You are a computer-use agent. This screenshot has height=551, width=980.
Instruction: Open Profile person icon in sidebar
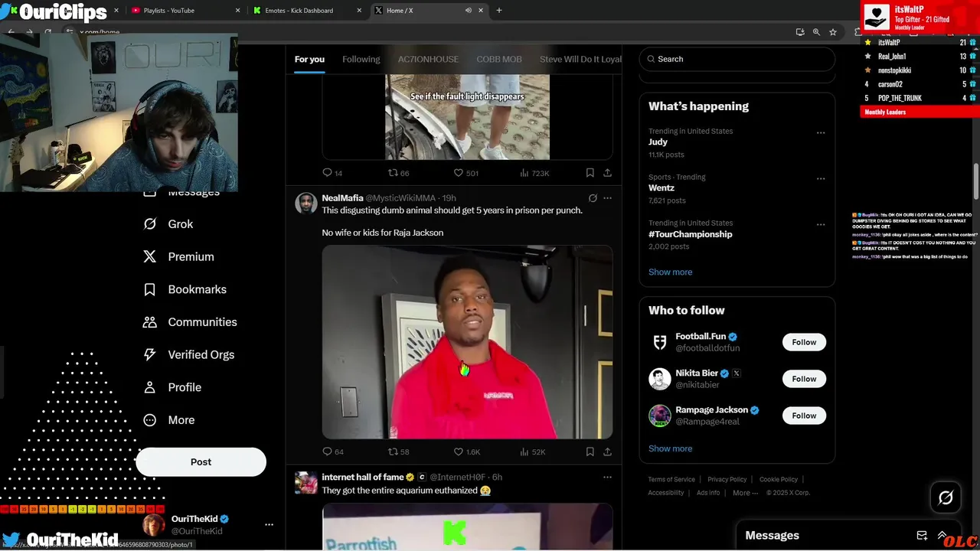[150, 387]
